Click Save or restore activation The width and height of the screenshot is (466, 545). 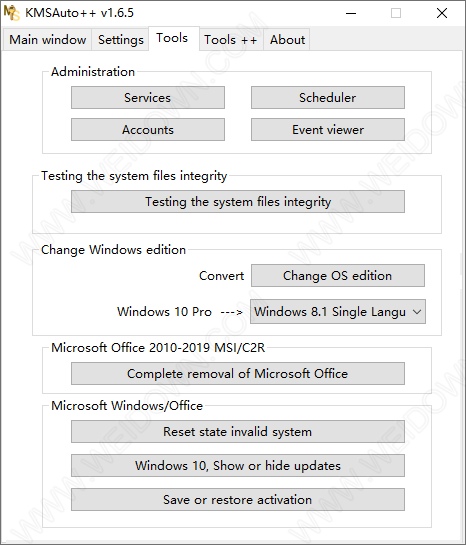click(238, 499)
